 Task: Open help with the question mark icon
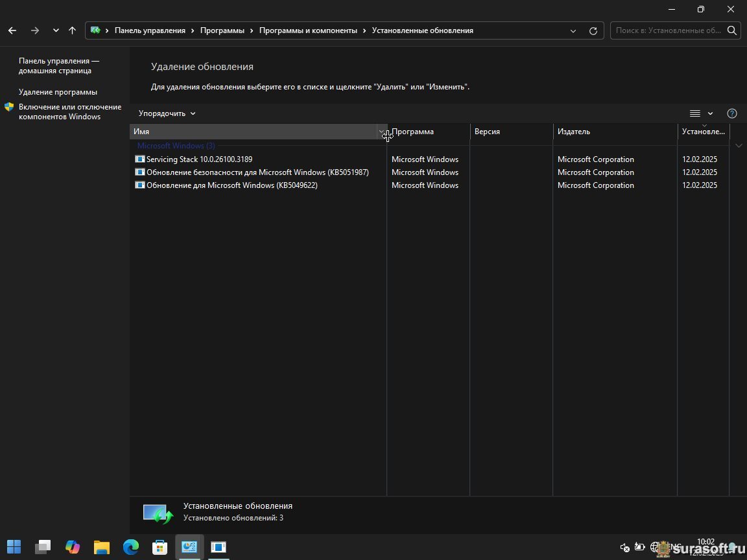732,113
